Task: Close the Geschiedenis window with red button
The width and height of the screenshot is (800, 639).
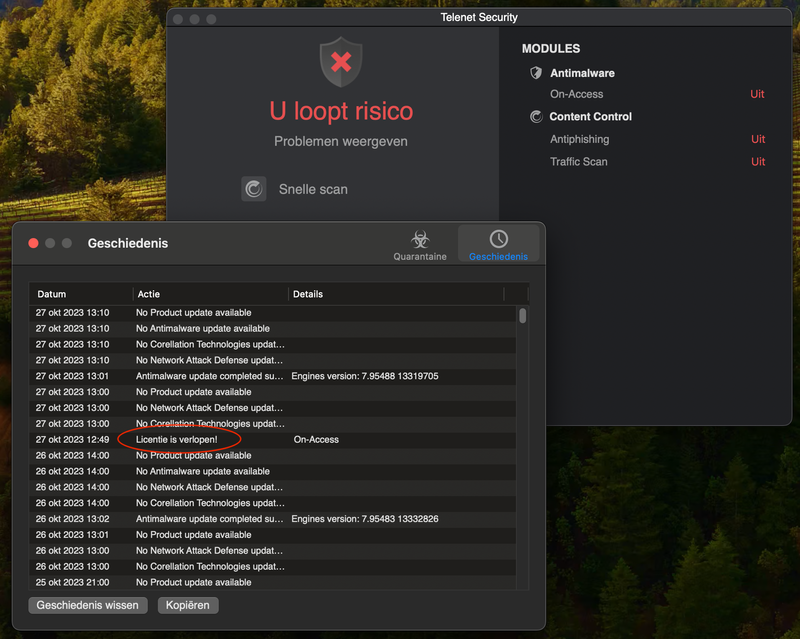Action: [x=33, y=243]
